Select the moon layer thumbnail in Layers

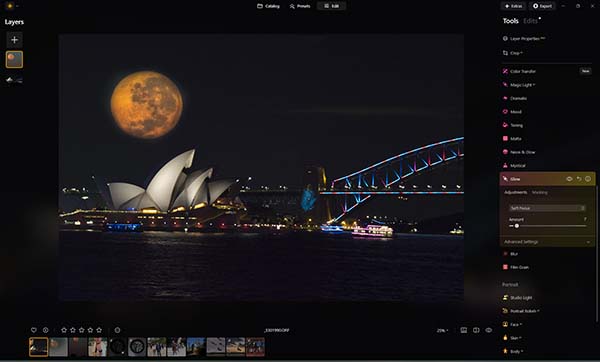pos(15,60)
